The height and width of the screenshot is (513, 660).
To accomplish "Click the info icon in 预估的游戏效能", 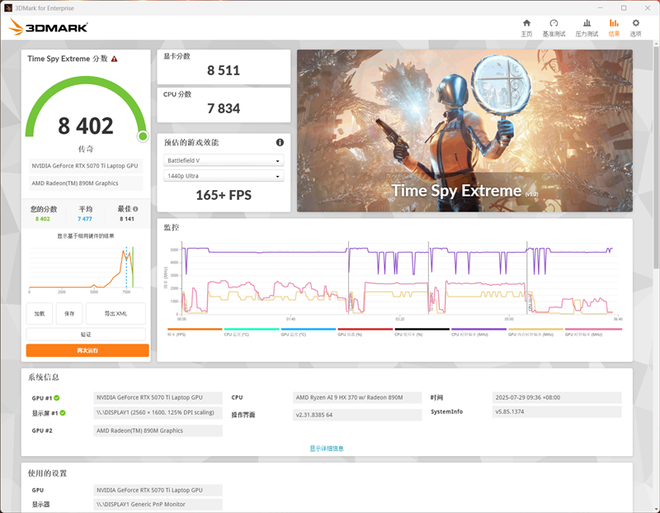I will tap(280, 143).
